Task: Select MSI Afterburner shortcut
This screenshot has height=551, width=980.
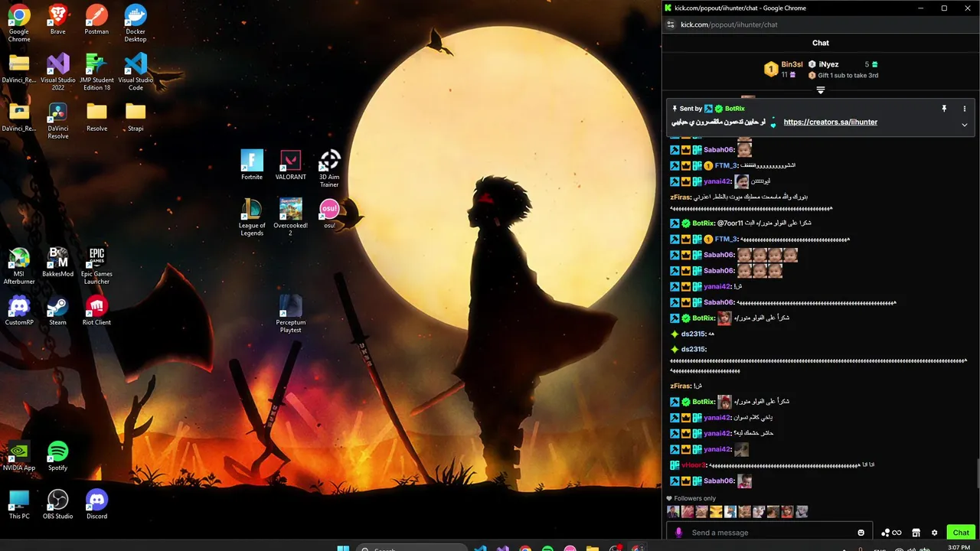Action: click(19, 266)
